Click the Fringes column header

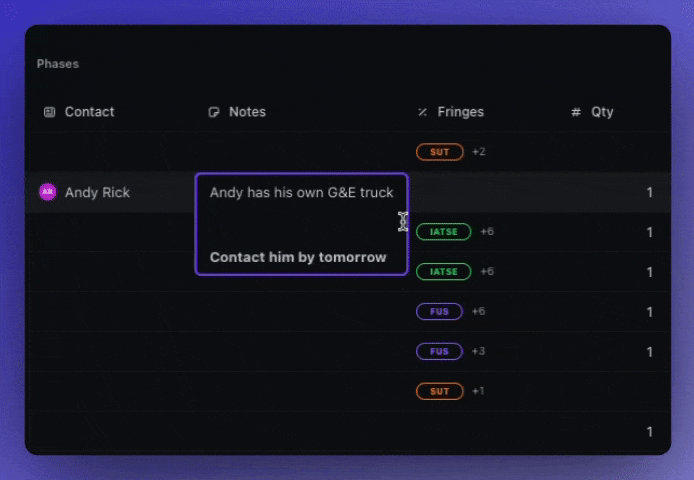pos(460,112)
